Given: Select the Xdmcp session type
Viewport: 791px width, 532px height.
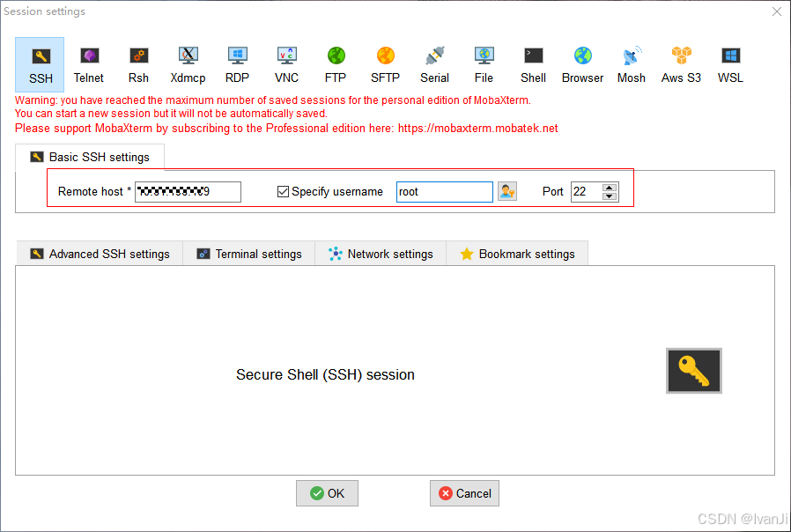Looking at the screenshot, I should click(188, 64).
